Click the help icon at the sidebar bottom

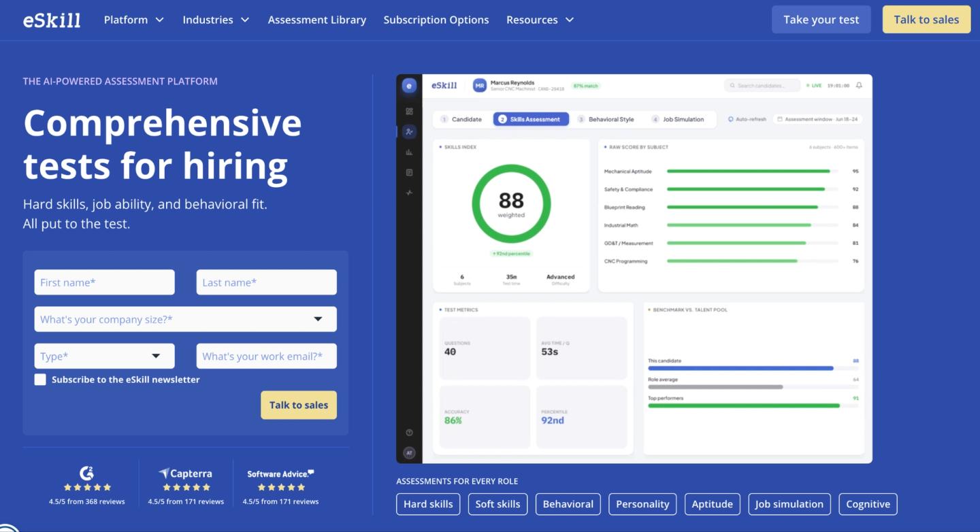pos(409,433)
